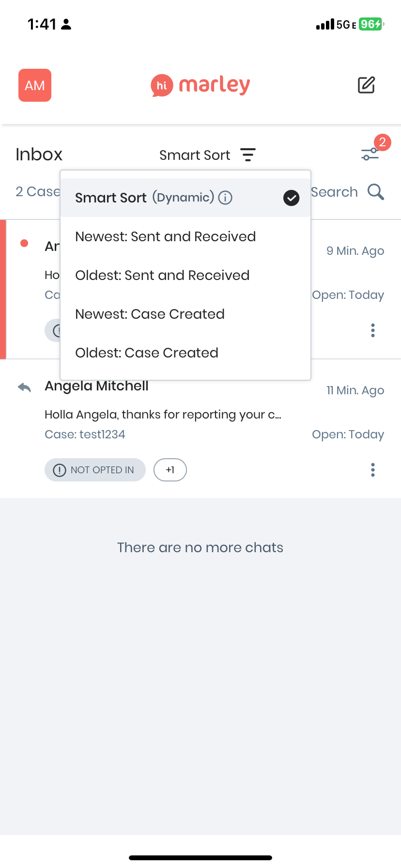Open the inbox filters icon
This screenshot has height=868, width=401.
click(370, 154)
